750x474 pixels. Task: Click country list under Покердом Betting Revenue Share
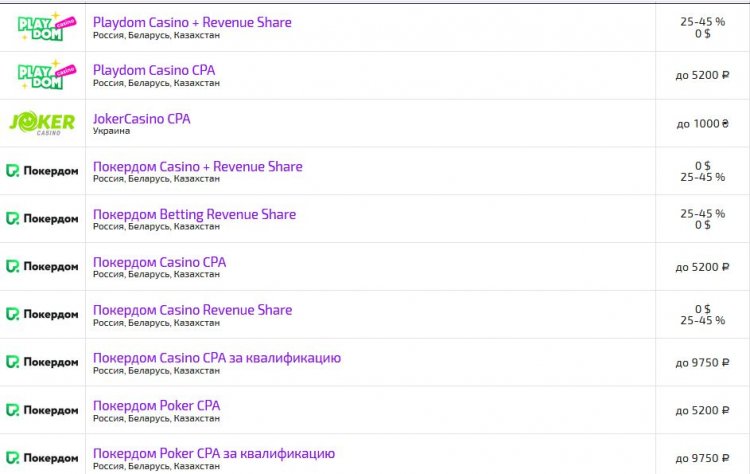[156, 227]
